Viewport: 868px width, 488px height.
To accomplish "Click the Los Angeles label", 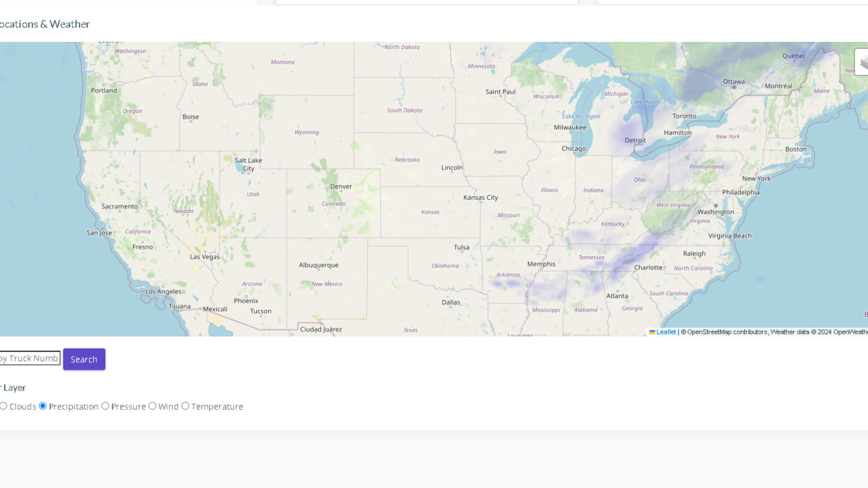I will (x=164, y=291).
